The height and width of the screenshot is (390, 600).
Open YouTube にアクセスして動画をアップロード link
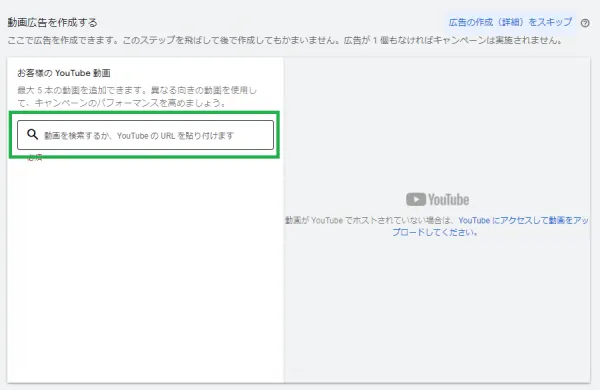tap(491, 226)
